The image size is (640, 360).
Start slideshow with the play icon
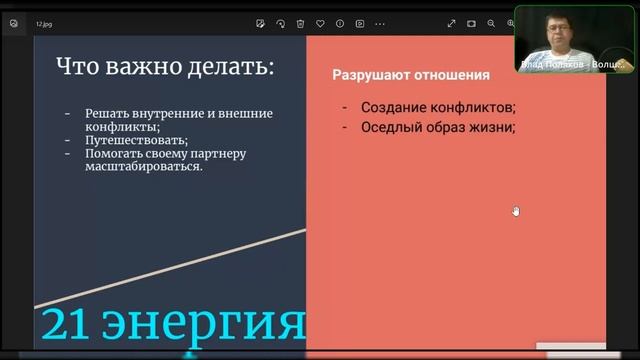coord(360,24)
